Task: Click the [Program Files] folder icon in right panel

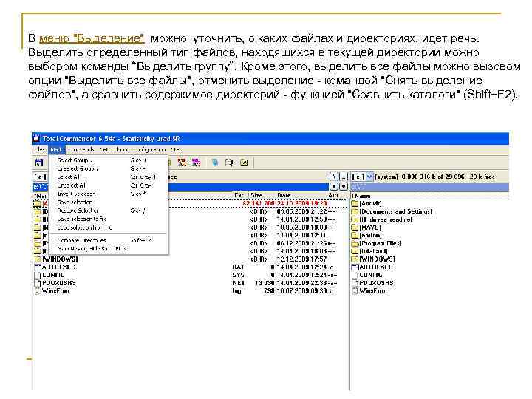Action: tap(355, 243)
